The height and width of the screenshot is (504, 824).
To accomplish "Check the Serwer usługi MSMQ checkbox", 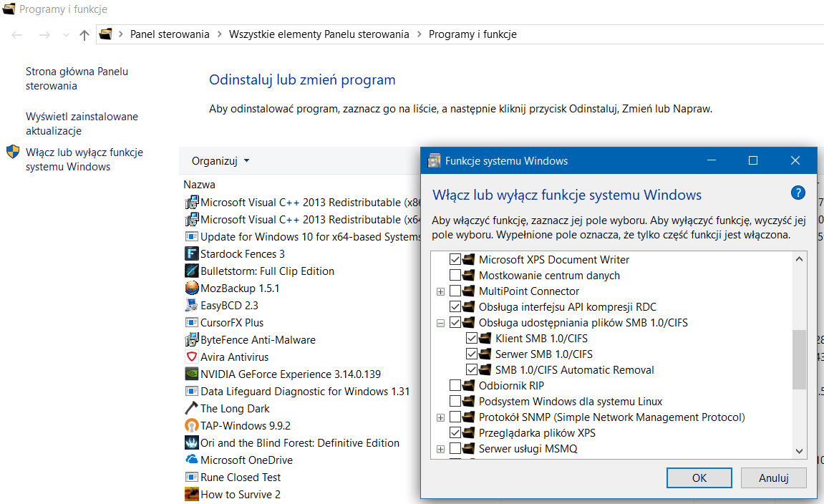I will point(455,449).
